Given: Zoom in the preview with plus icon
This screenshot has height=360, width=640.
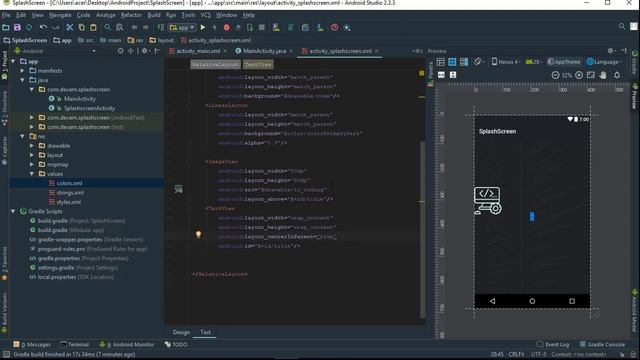Looking at the screenshot, I should click(x=579, y=75).
